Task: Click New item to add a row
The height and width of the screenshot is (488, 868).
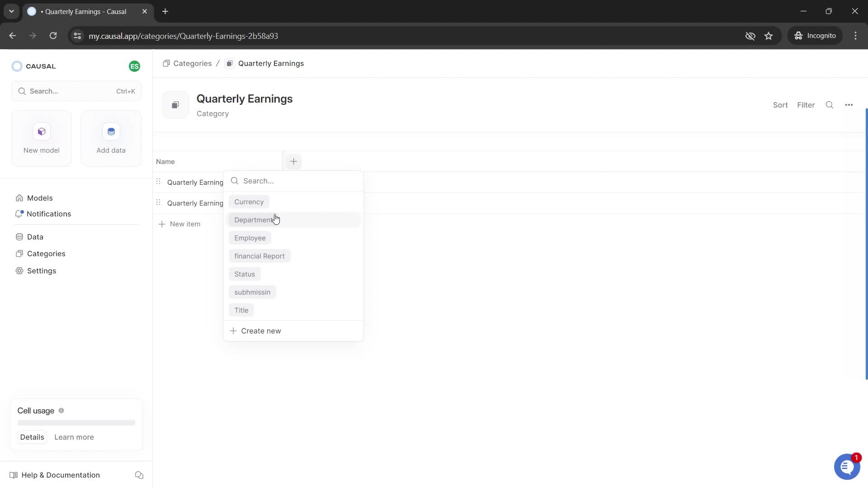Action: pyautogui.click(x=179, y=224)
